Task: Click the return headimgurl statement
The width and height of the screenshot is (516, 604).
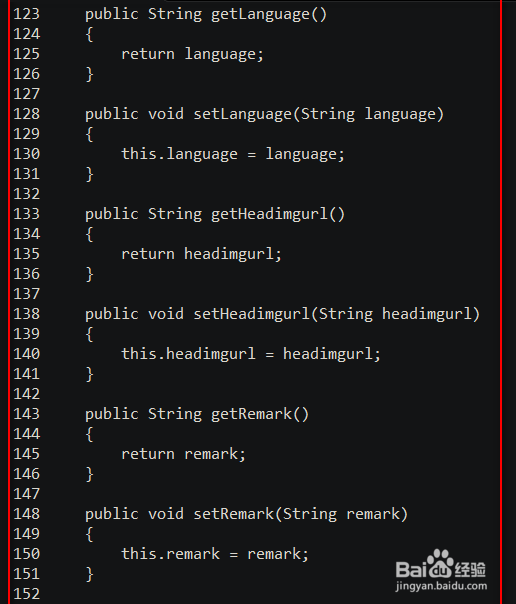Action: pyautogui.click(x=202, y=254)
